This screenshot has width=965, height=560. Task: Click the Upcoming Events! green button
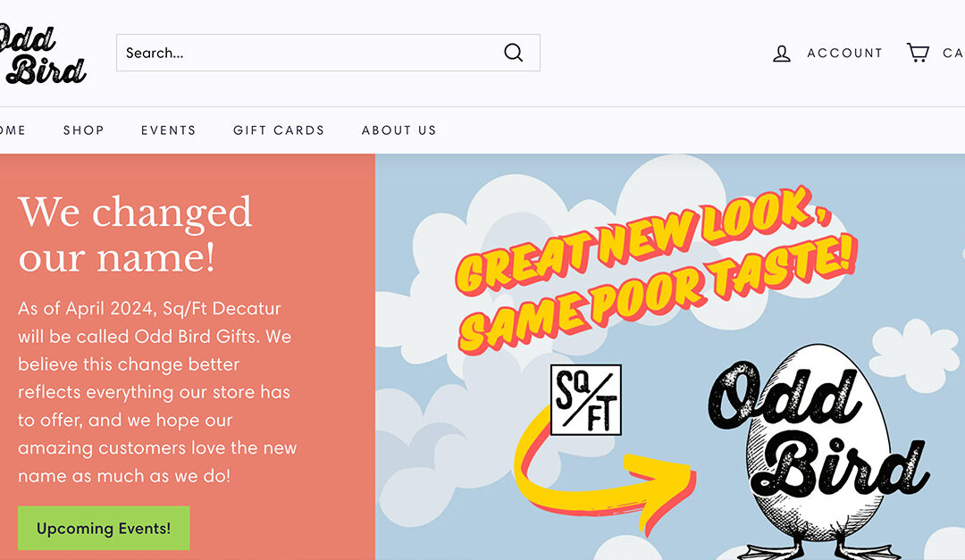(x=104, y=528)
